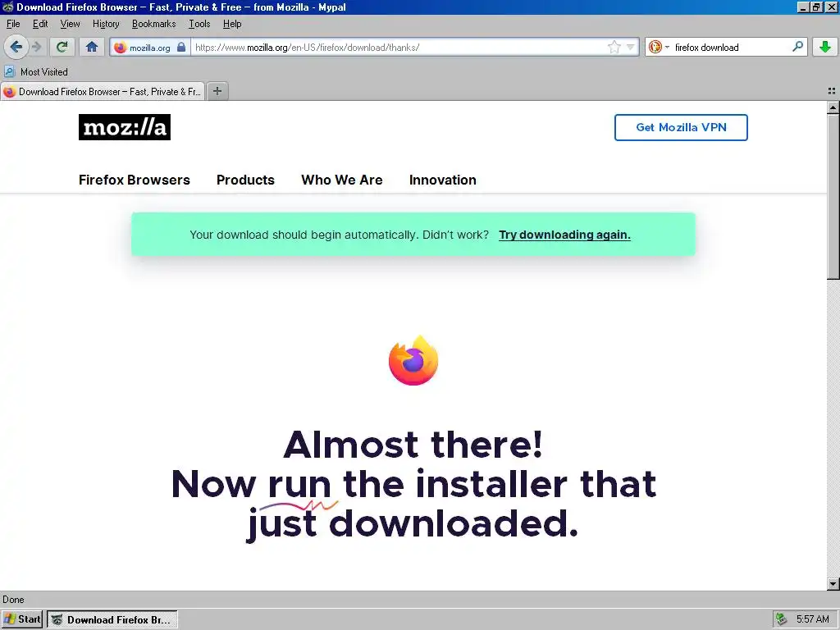Viewport: 840px width, 630px height.
Task: Click the padlock site security icon
Action: [181, 47]
